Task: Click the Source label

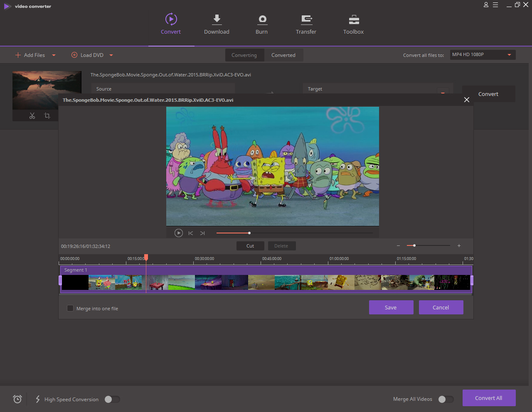Action: (x=104, y=89)
